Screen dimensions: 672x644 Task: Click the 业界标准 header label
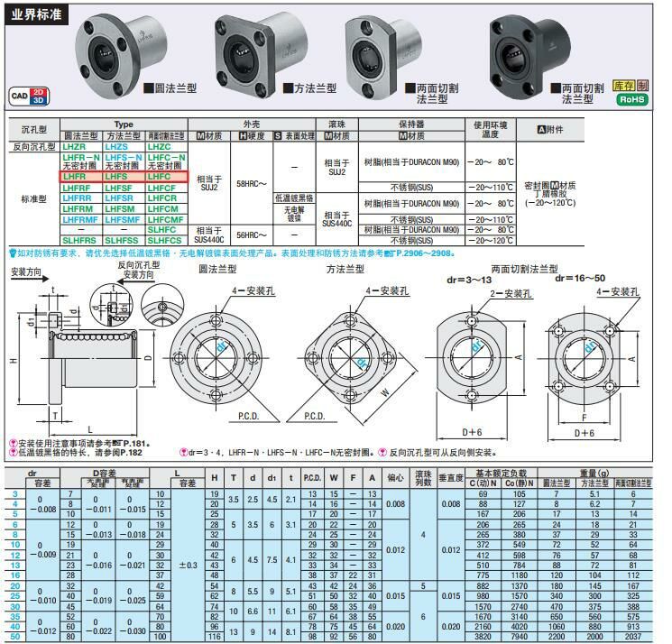point(36,15)
